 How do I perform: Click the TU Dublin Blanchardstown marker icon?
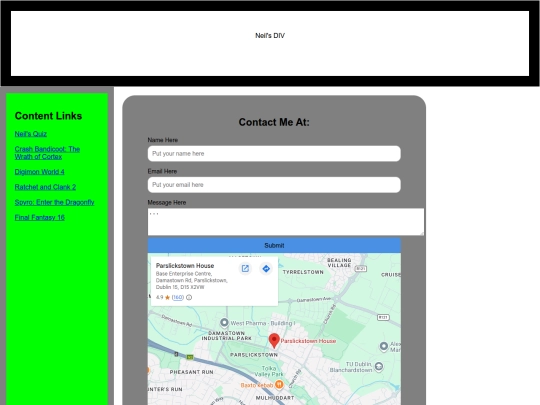coord(379,366)
